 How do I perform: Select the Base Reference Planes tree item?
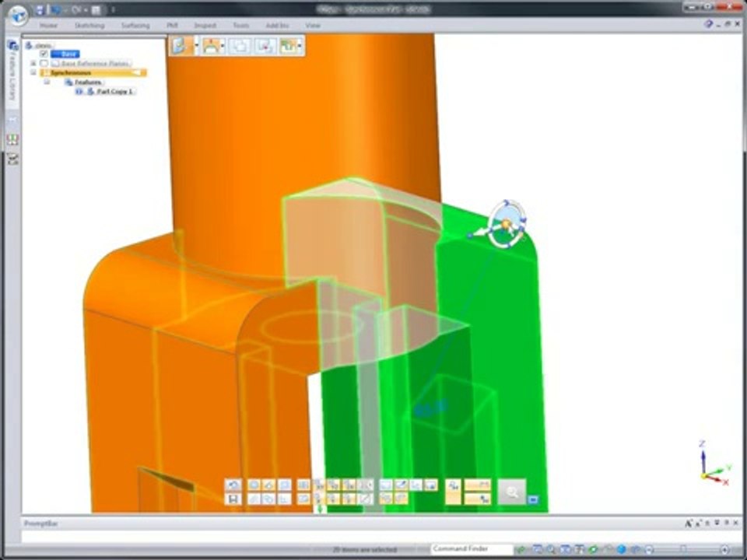click(90, 63)
